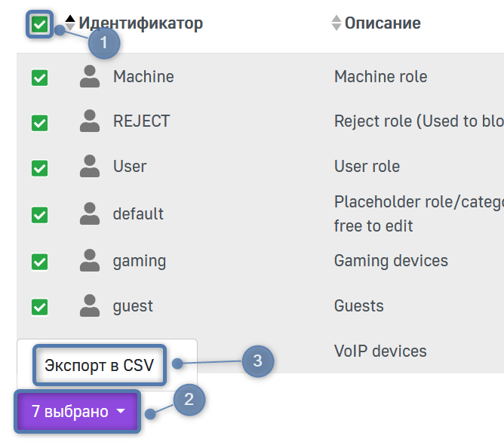Click the user icon beside gaming

click(x=90, y=261)
